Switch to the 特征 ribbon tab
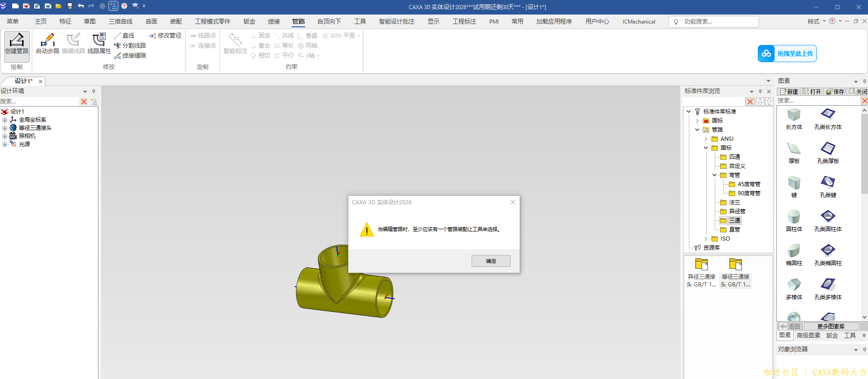Image resolution: width=868 pixels, height=379 pixels. pyautogui.click(x=65, y=21)
